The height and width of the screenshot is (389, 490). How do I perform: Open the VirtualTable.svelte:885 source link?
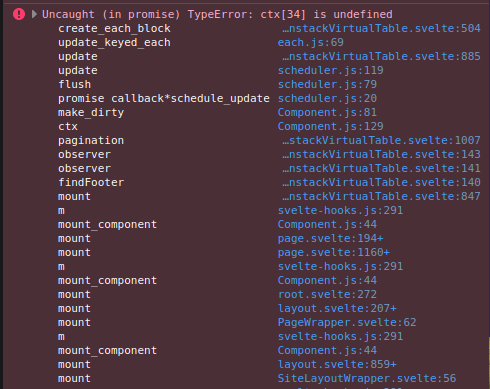(381, 56)
